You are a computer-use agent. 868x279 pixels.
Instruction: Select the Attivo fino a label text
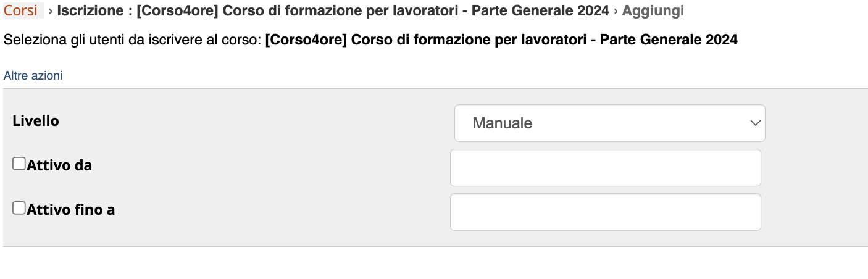click(71, 210)
